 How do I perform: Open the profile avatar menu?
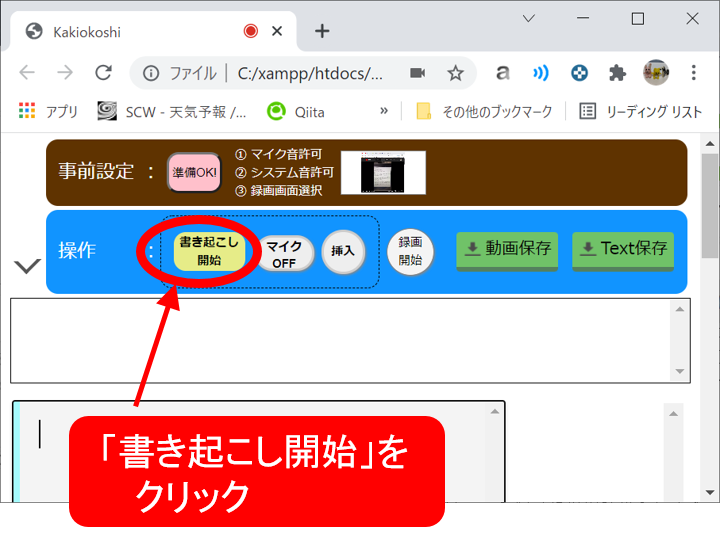tap(656, 73)
